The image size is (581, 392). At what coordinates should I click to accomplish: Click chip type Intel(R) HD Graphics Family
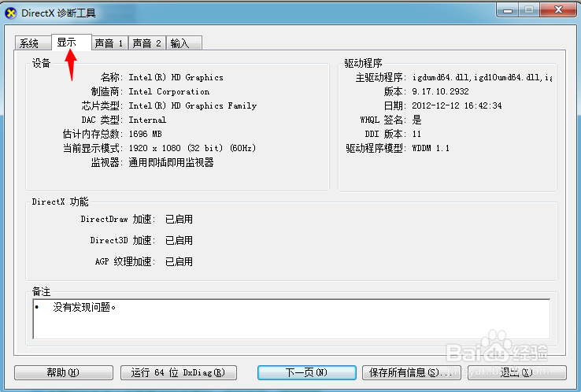pyautogui.click(x=193, y=106)
